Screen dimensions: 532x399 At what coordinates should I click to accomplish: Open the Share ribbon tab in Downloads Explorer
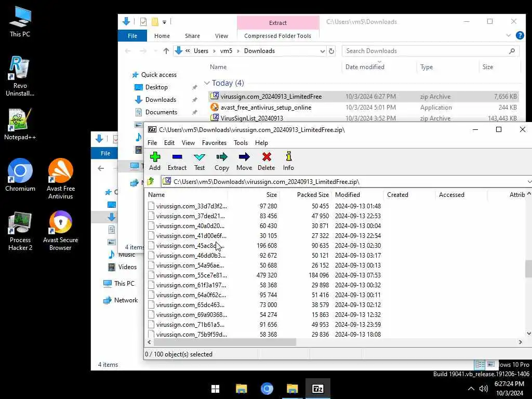[192, 36]
